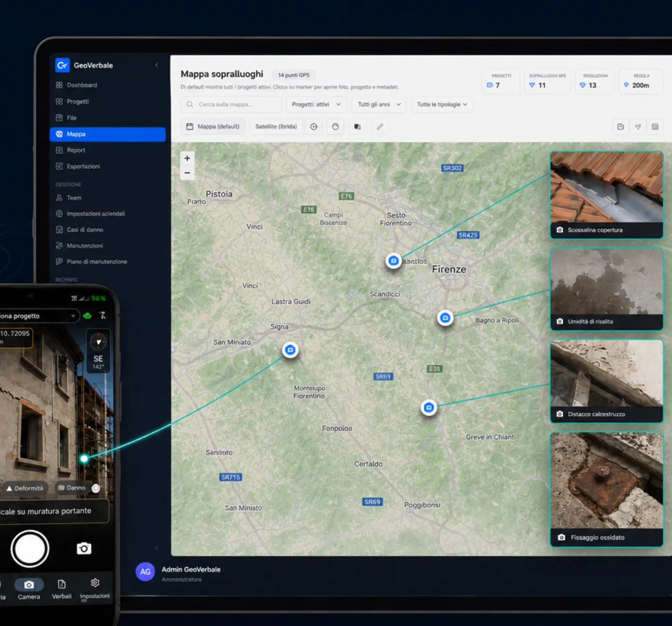
Task: Click the SE 142° compass widget
Action: [98, 351]
